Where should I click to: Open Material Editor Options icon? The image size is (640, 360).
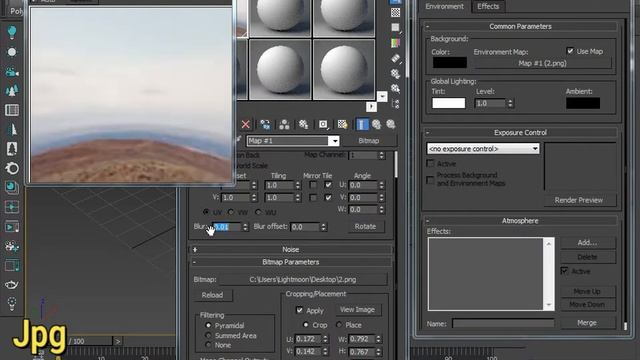395,73
